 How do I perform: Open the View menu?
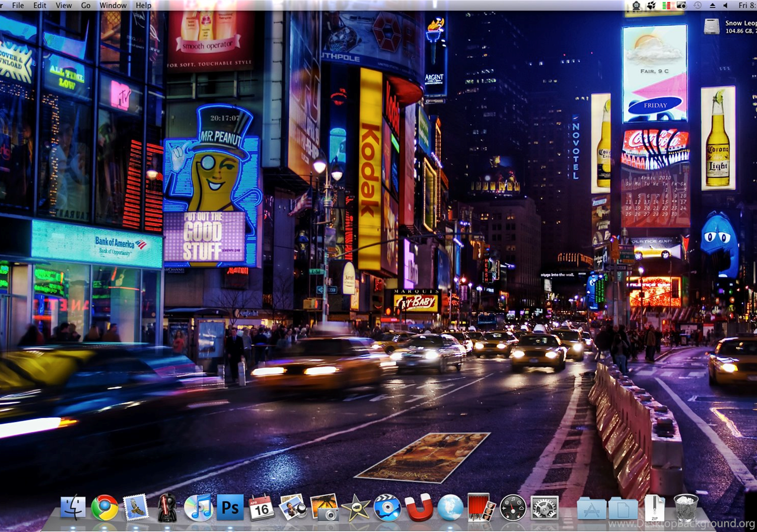[63, 5]
